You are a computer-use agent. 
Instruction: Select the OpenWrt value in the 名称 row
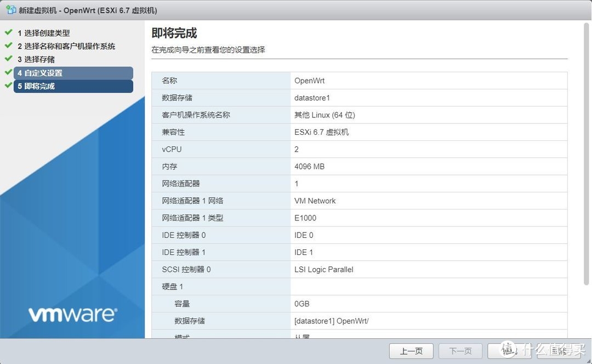click(309, 81)
